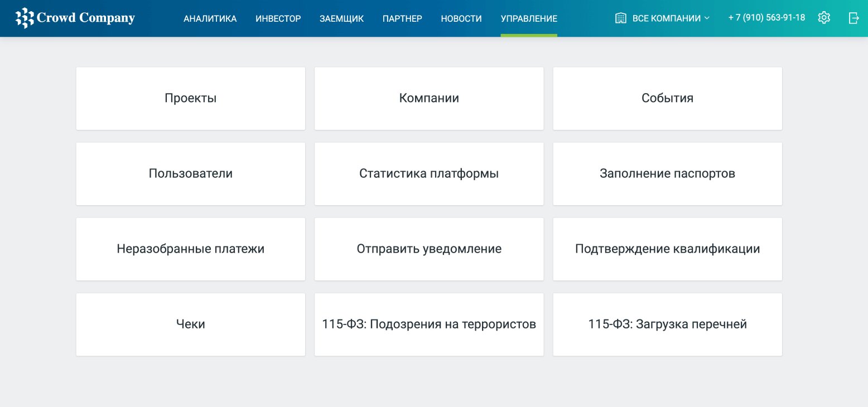Open settings via the gear icon
The height and width of the screenshot is (407, 868).
click(x=824, y=18)
